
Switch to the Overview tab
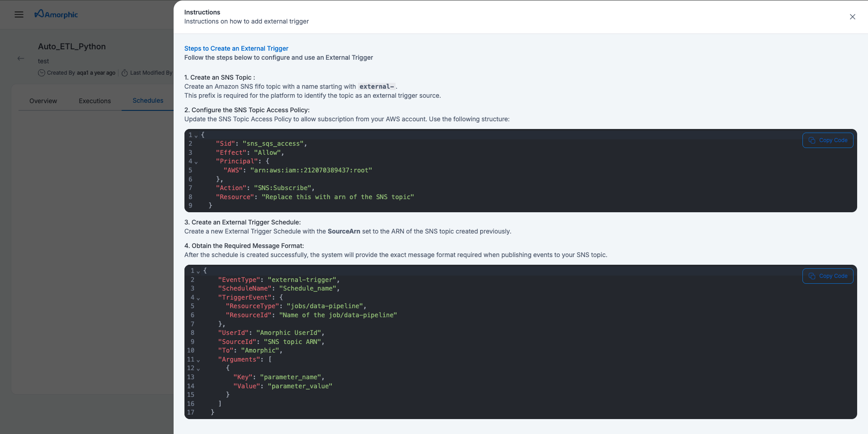click(43, 101)
